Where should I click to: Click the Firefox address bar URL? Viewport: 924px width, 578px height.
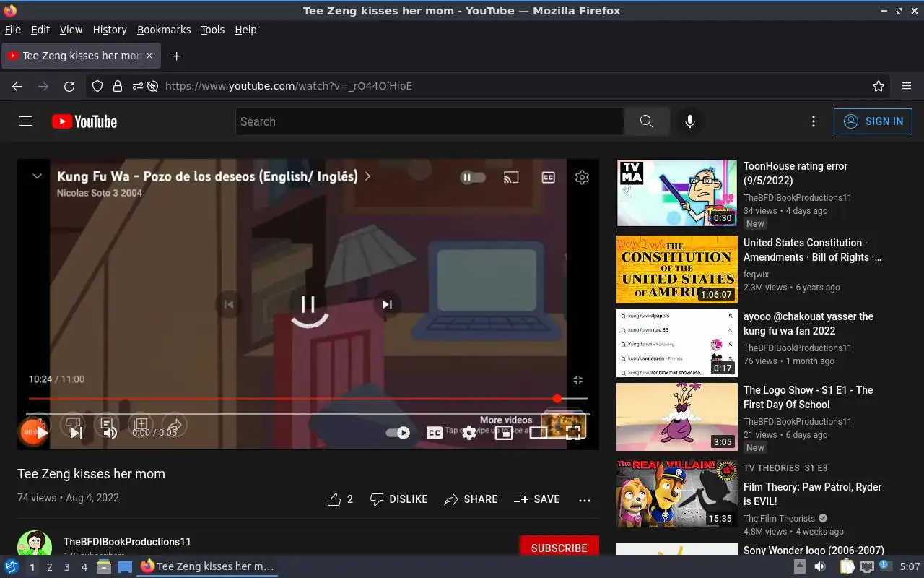[x=289, y=86]
